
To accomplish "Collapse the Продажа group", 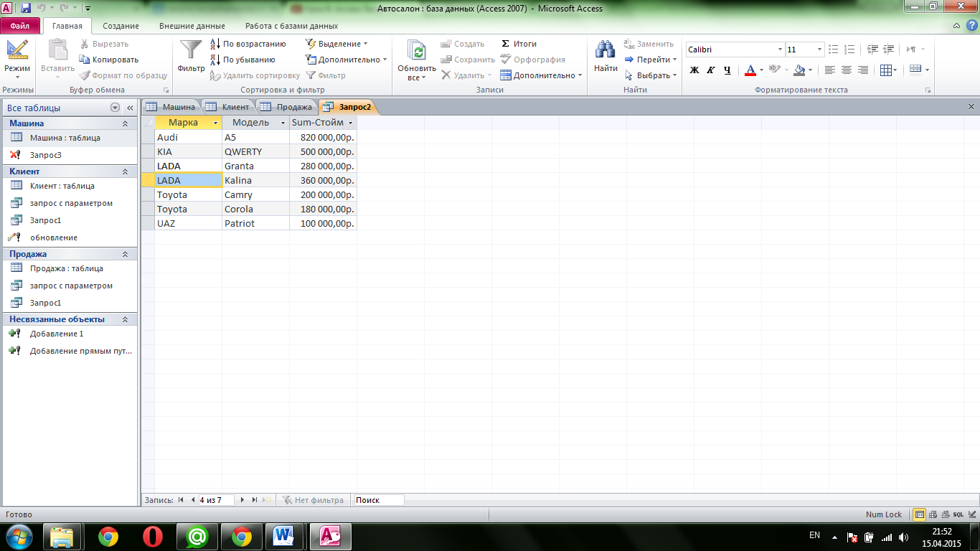I will (x=125, y=254).
